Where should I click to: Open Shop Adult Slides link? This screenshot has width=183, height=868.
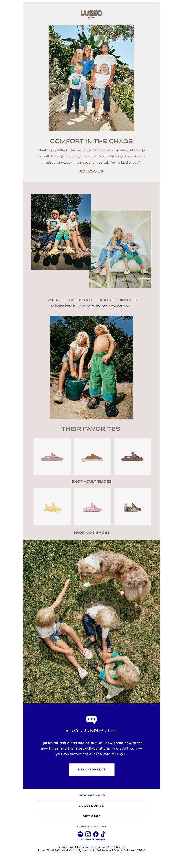click(x=91, y=481)
